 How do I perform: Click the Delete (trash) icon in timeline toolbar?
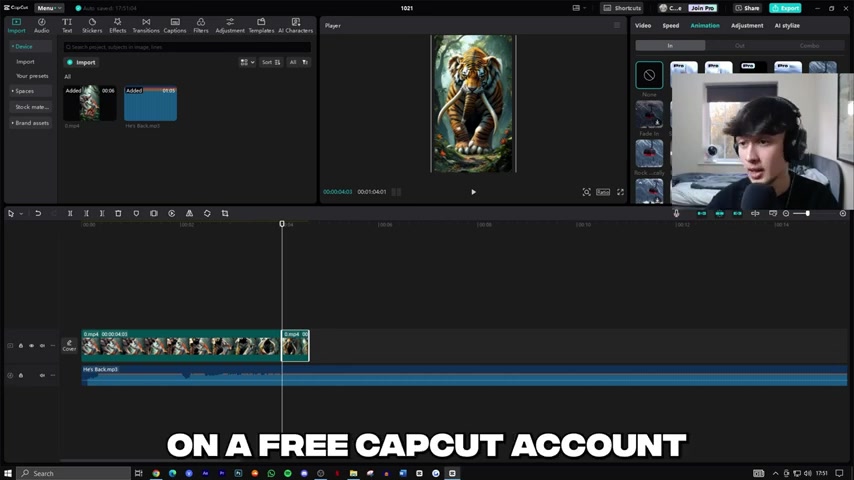[x=118, y=214]
